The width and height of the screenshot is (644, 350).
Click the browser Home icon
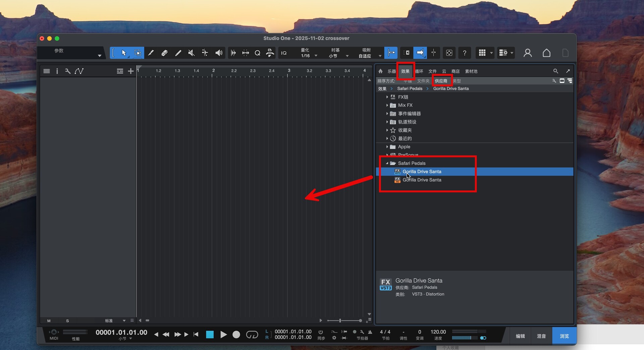tap(380, 71)
